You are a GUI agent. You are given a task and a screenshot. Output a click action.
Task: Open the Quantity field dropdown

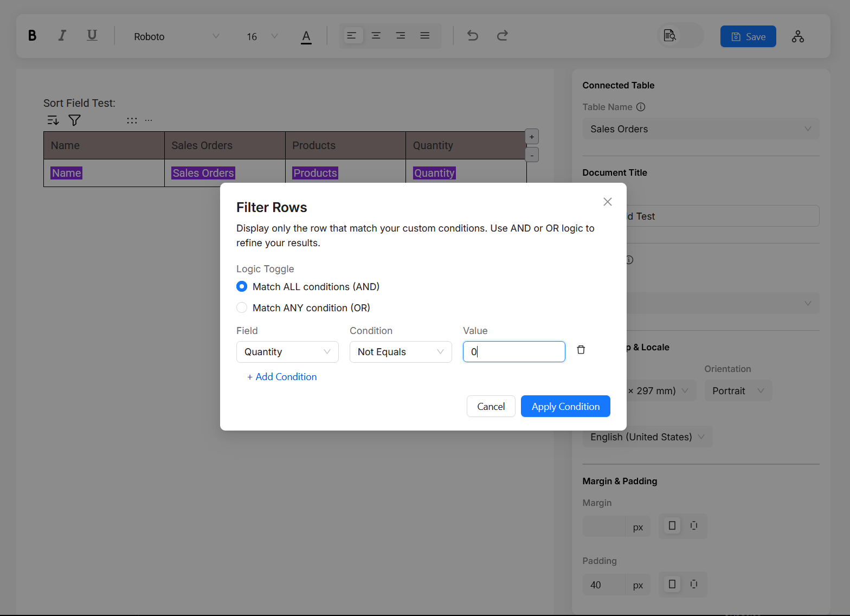(x=287, y=352)
